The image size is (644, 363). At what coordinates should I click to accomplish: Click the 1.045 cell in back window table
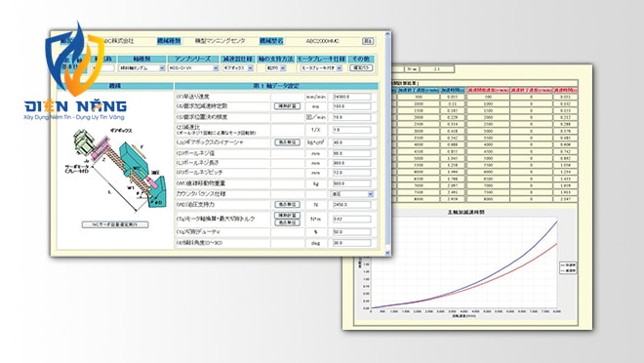click(453, 158)
